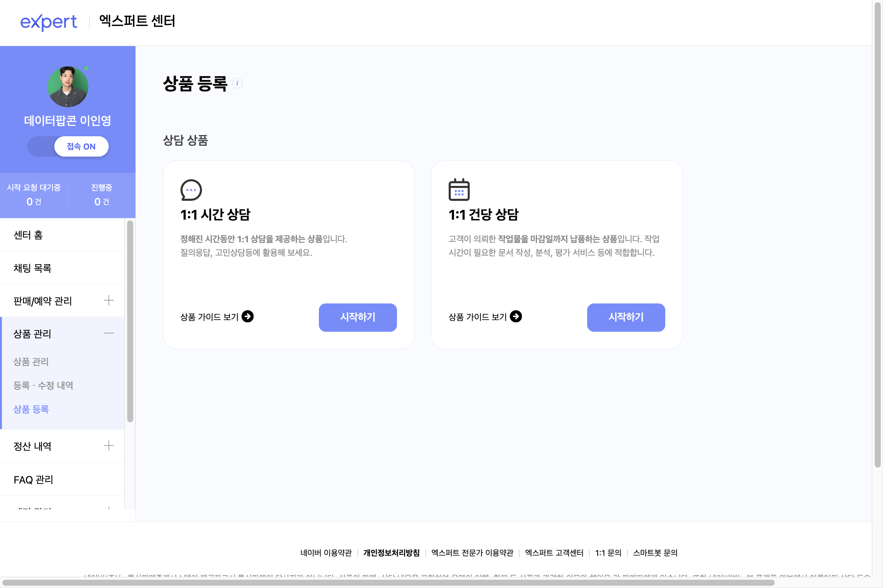The height and width of the screenshot is (588, 883).
Task: Click the 1:1 시간 상담 card title
Action: (215, 215)
